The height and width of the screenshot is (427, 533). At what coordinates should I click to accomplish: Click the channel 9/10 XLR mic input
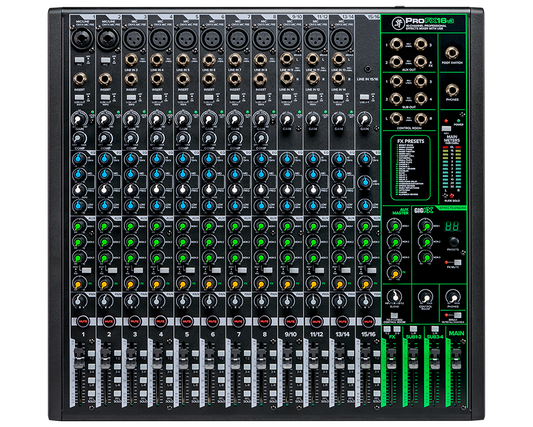tap(290, 38)
